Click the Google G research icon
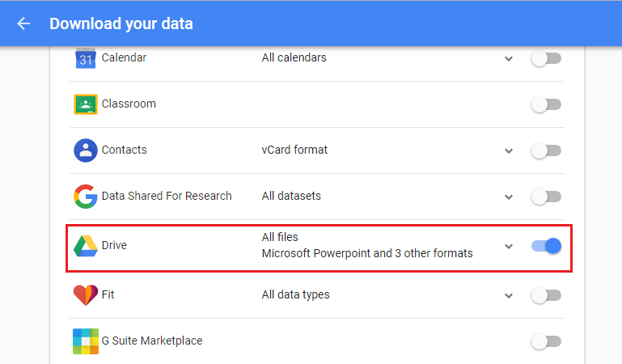This screenshot has width=622, height=364. (86, 197)
